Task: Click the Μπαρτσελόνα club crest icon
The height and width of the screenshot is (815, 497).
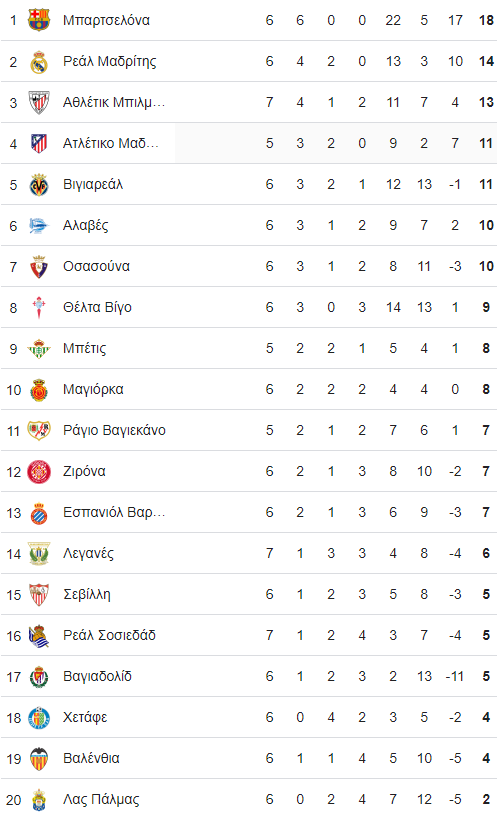Action: coord(38,20)
